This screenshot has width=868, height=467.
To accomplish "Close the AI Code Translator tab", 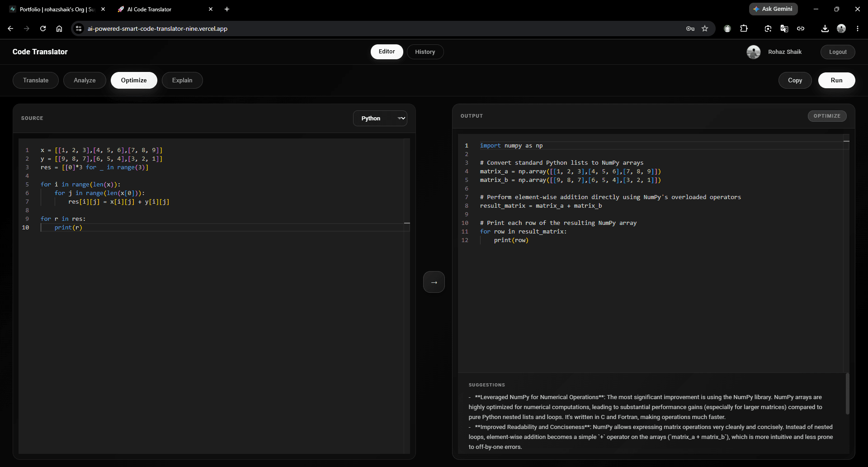I will click(x=211, y=9).
